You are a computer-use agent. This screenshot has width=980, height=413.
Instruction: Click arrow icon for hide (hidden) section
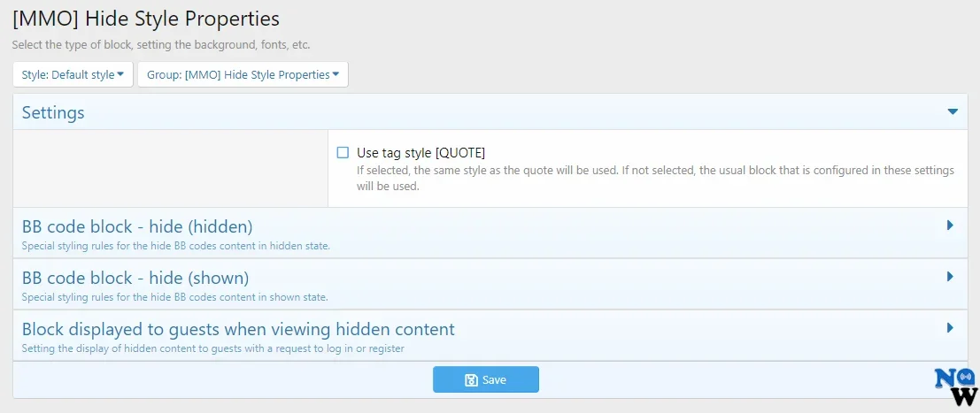coord(950,226)
